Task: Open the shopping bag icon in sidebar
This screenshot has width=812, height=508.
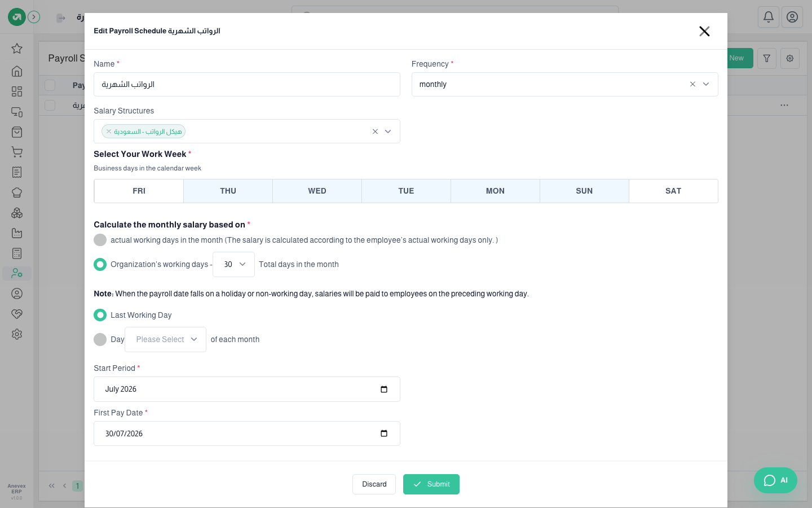Action: point(17,132)
